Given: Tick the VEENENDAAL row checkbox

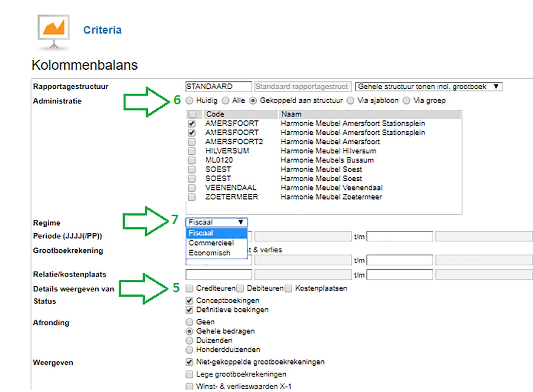Looking at the screenshot, I should [192, 188].
